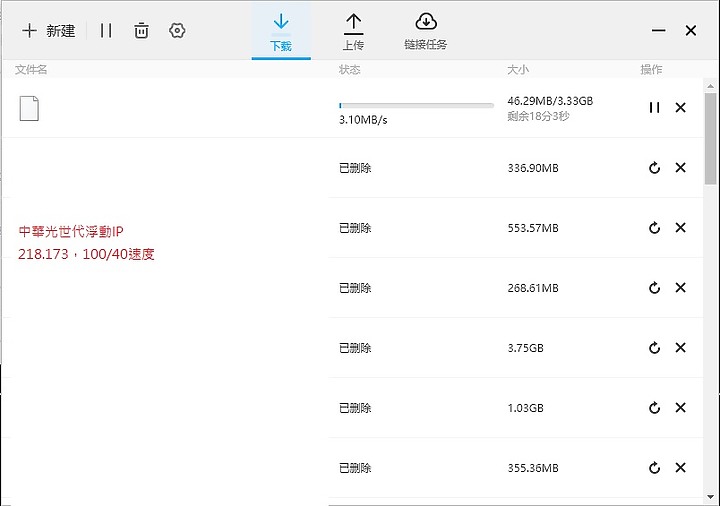Click the 3.10MB/s speed text
Viewport: 720px width, 506px height.
click(x=363, y=120)
